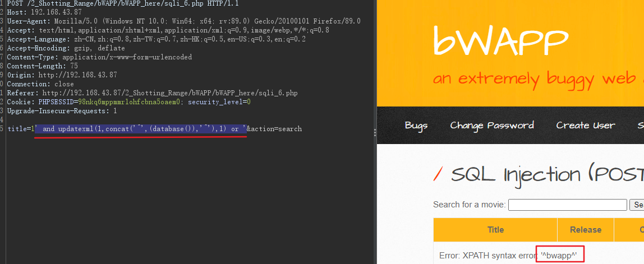Click the Accept: text/html header line

[x=168, y=30]
